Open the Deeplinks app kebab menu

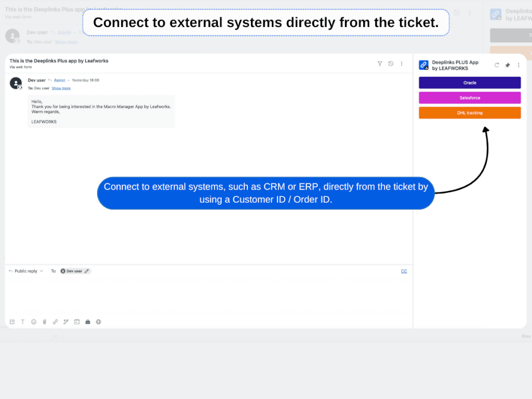coord(518,64)
